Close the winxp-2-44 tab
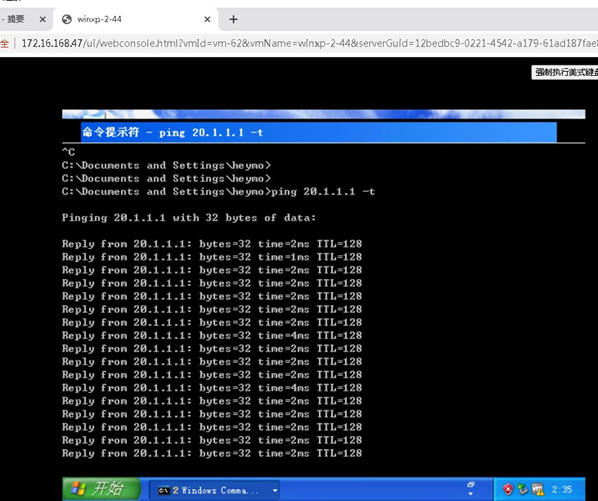 tap(207, 19)
